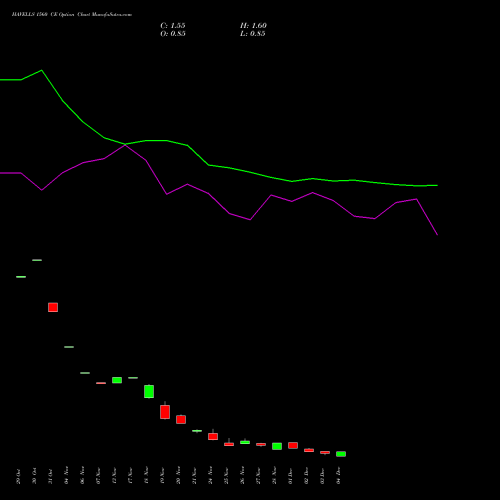Click the red candlestick for 20 Nov

tap(181, 419)
